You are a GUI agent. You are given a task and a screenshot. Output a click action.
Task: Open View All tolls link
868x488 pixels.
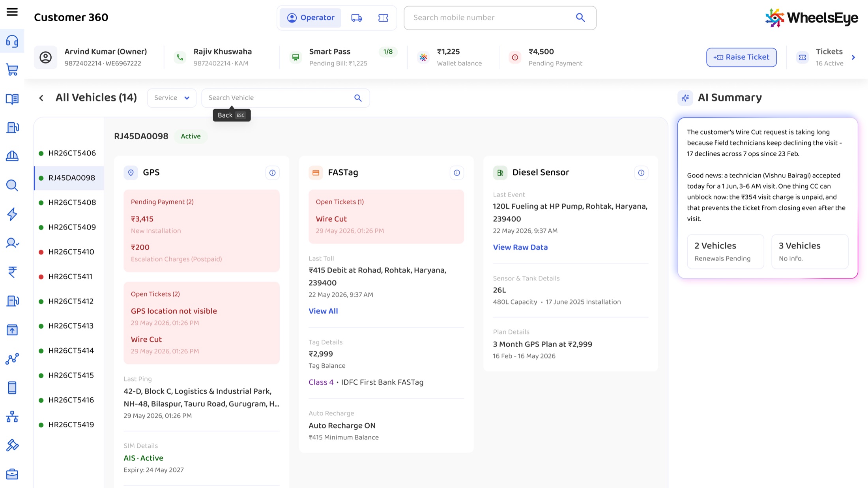(x=323, y=311)
